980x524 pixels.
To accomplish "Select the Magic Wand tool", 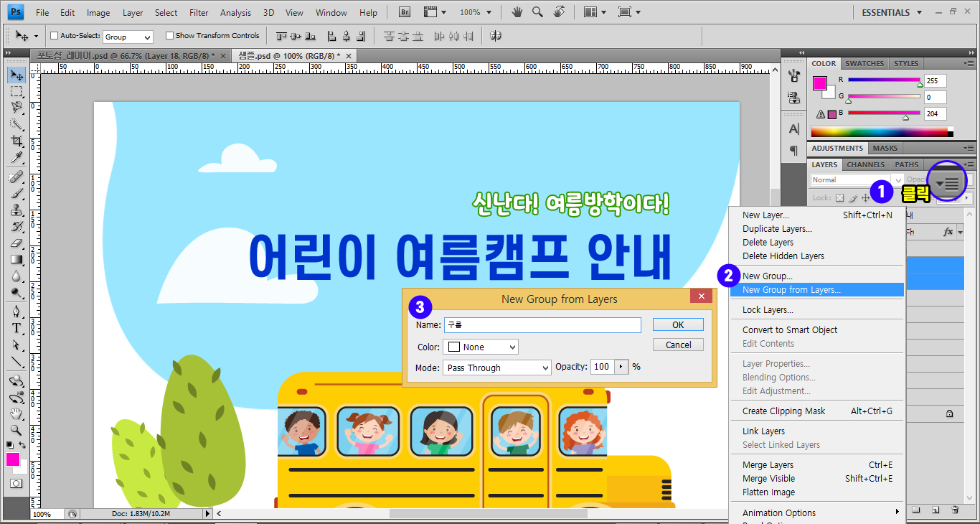I will tap(17, 125).
